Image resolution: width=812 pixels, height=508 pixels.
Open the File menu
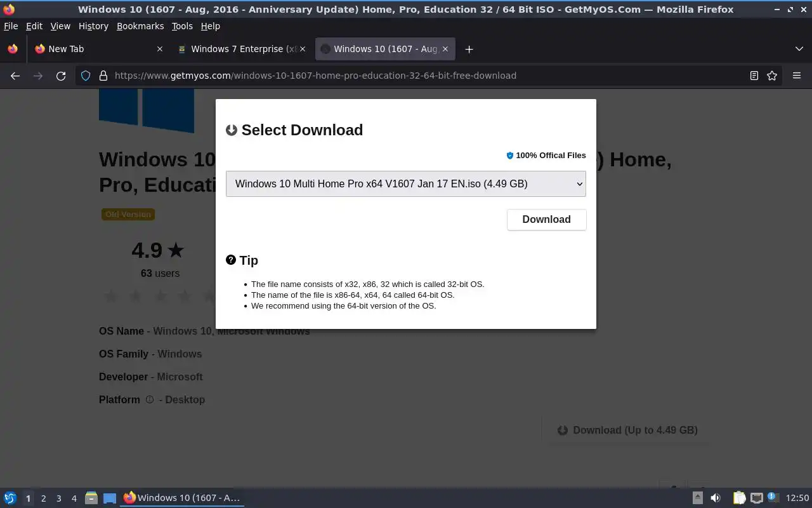pos(11,26)
